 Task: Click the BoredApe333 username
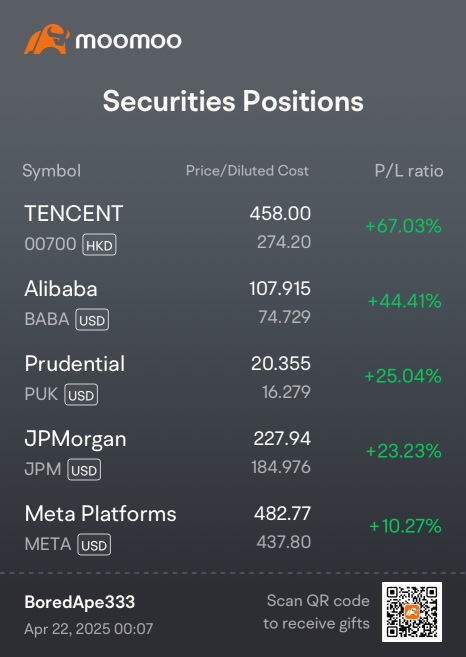coord(80,602)
